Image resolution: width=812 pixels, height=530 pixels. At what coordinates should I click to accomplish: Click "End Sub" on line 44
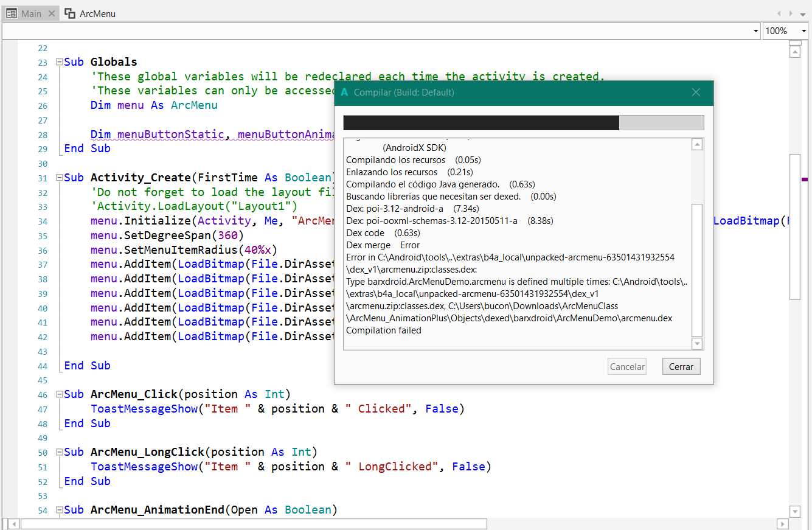(x=88, y=366)
